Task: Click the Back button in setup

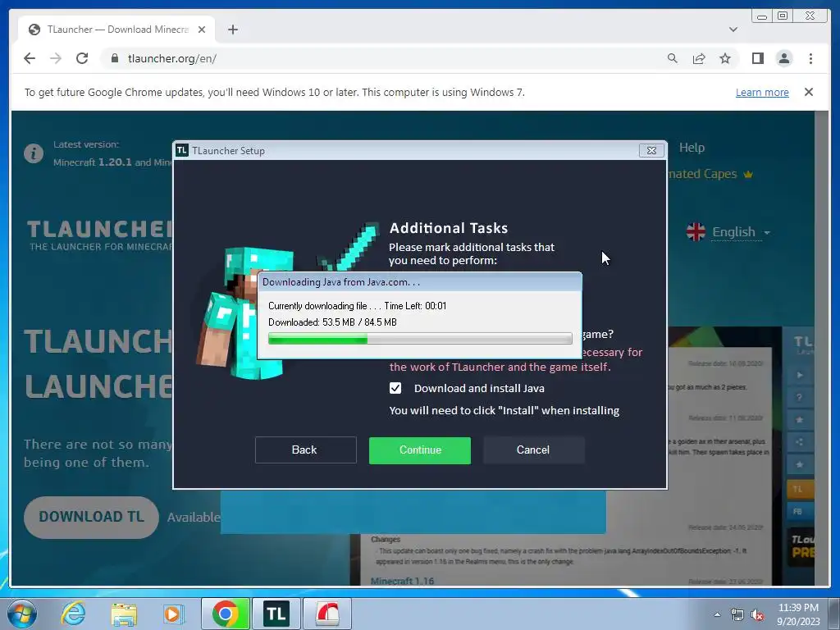Action: [x=305, y=450]
